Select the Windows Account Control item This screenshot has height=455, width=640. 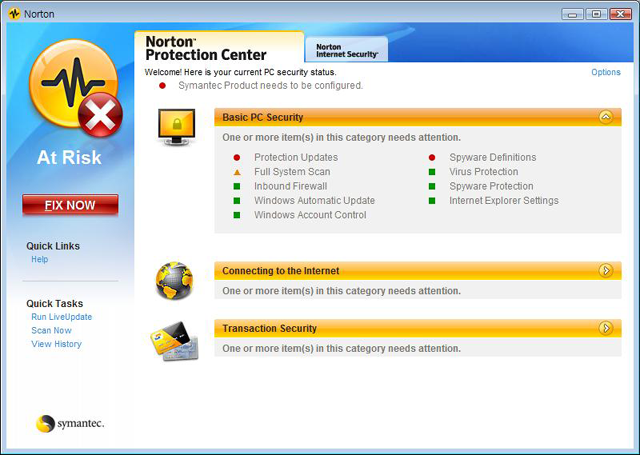pyautogui.click(x=310, y=215)
